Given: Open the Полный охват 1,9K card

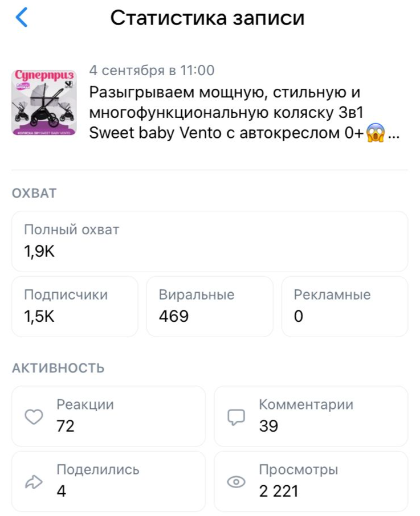Looking at the screenshot, I should coord(210,241).
